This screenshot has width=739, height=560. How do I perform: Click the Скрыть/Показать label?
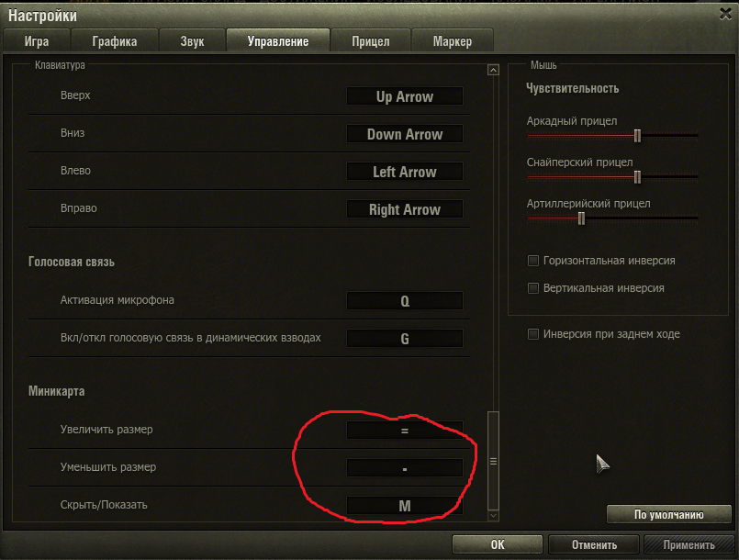pos(104,505)
